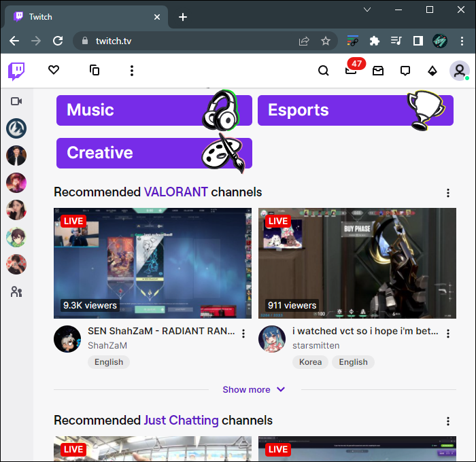Open the browser extensions puzzle icon

(x=374, y=41)
